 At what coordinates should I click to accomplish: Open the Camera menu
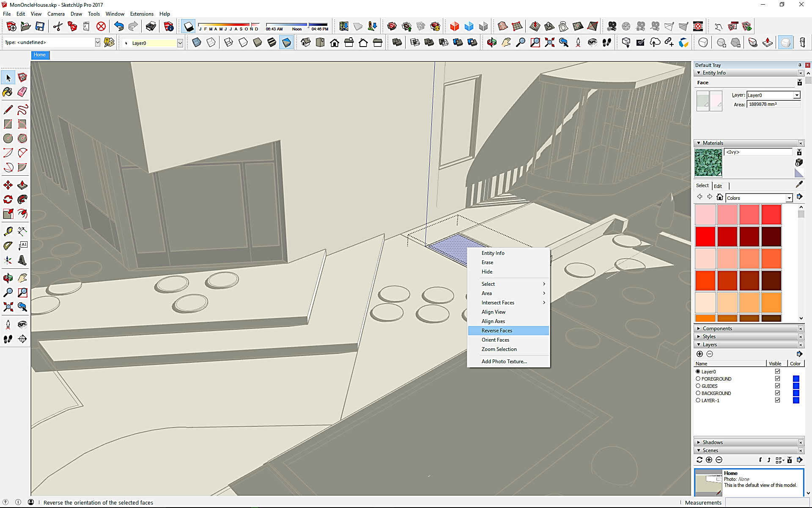click(x=56, y=14)
